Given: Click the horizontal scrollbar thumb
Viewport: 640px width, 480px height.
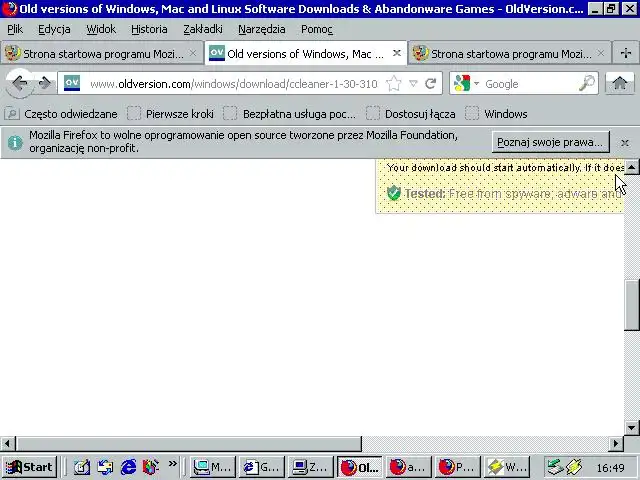Looking at the screenshot, I should (188, 443).
